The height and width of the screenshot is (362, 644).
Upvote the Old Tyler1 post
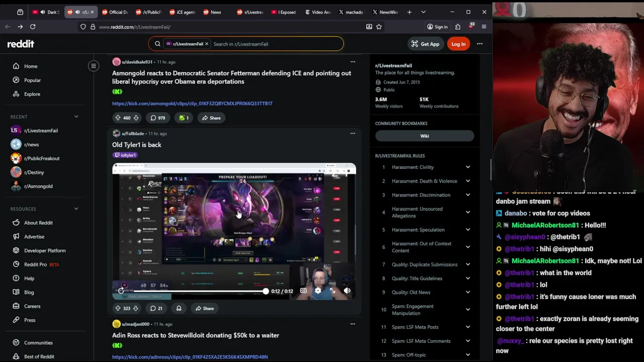(118, 308)
